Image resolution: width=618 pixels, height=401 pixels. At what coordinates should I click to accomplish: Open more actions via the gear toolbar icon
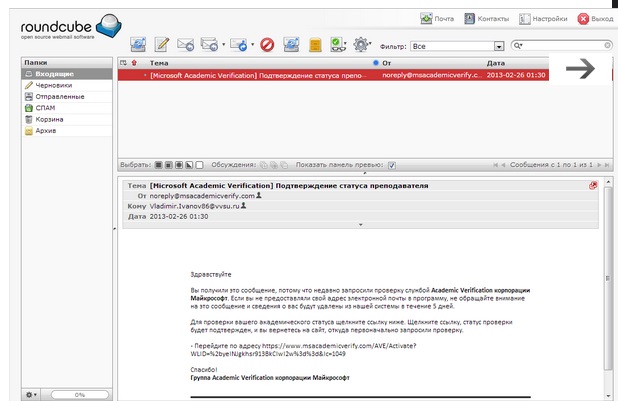(x=360, y=45)
